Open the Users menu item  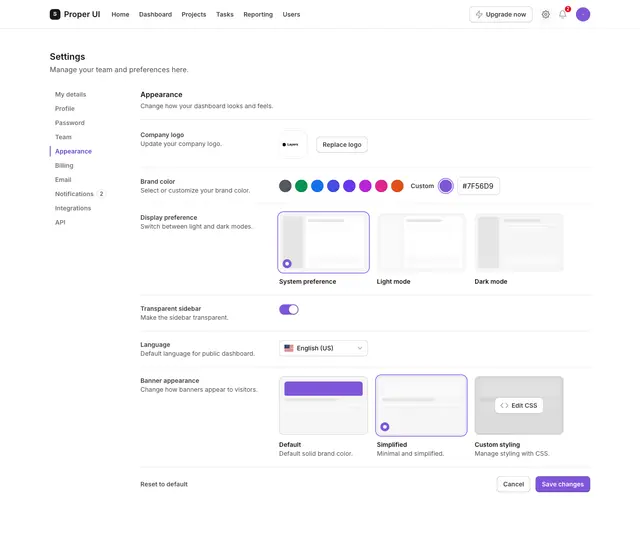click(291, 15)
